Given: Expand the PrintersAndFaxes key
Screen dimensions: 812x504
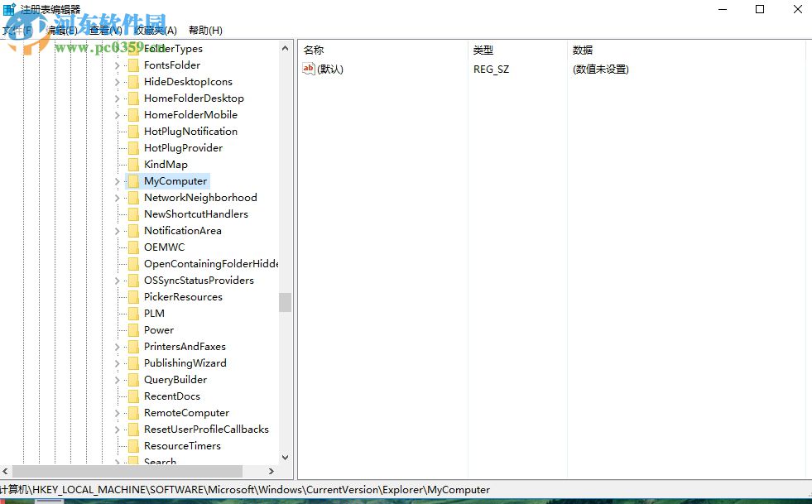Looking at the screenshot, I should (x=117, y=347).
